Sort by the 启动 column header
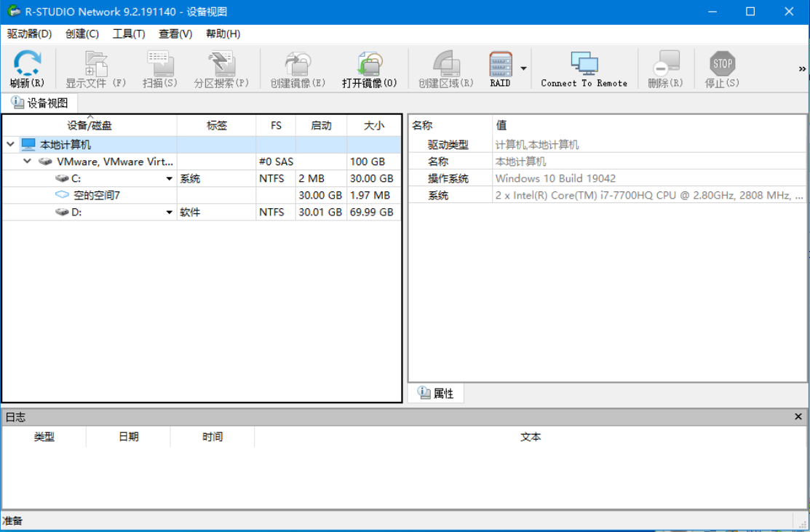 coord(322,125)
